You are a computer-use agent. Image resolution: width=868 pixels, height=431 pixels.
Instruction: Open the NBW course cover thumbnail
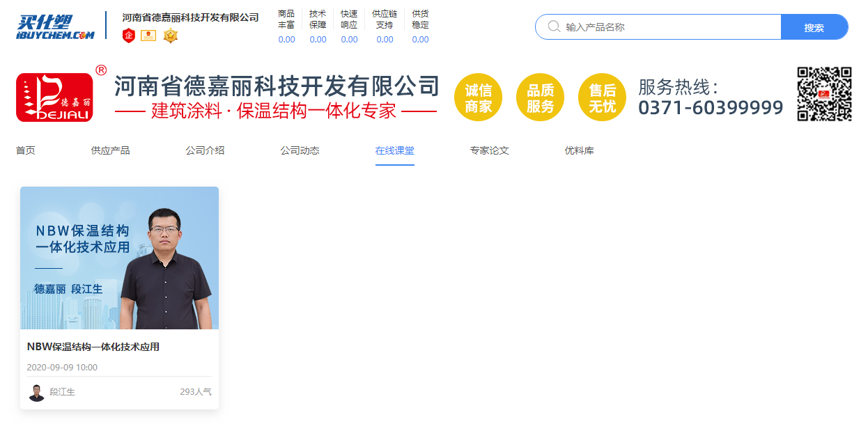119,258
